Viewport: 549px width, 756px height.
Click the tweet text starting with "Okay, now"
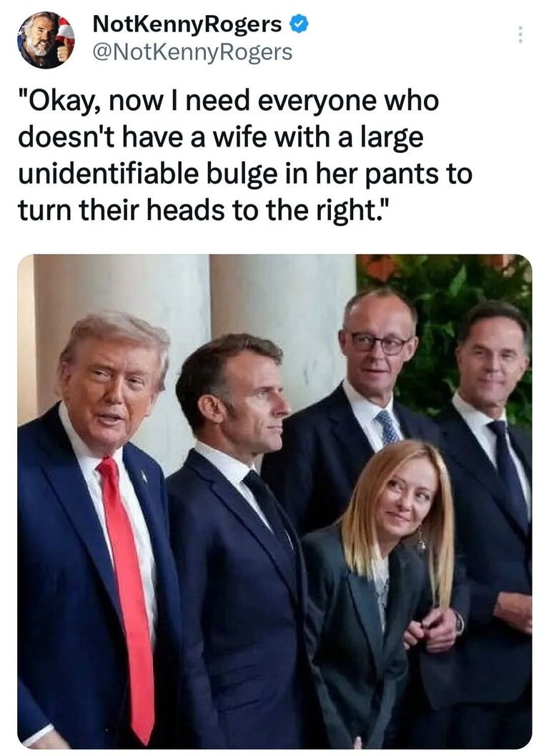click(x=245, y=155)
